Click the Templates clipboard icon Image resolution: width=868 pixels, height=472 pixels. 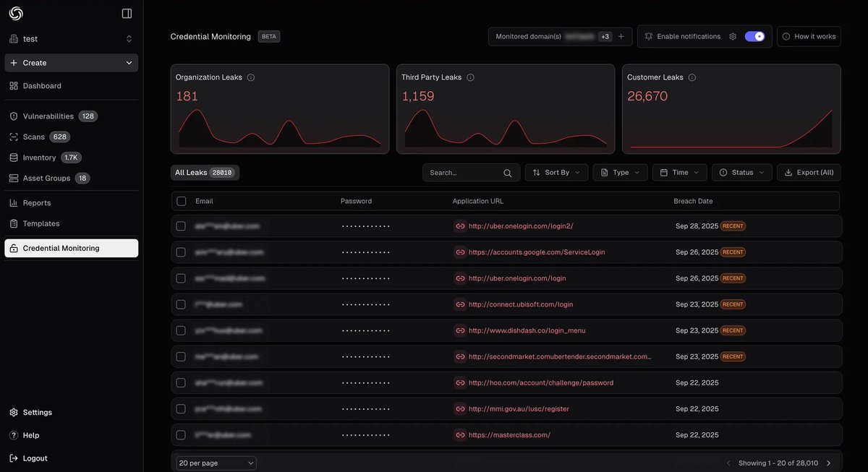[12, 223]
